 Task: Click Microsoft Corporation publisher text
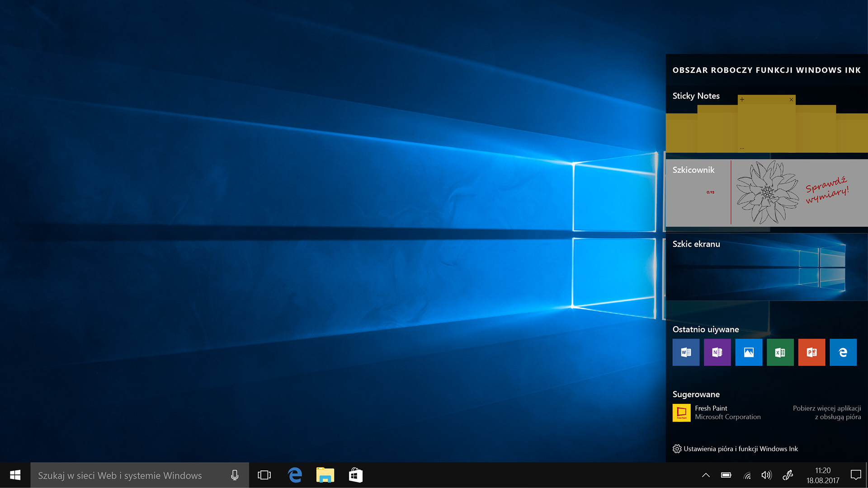pyautogui.click(x=728, y=417)
